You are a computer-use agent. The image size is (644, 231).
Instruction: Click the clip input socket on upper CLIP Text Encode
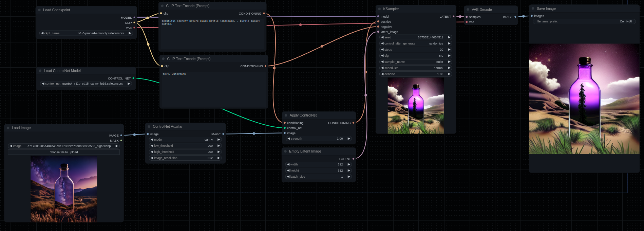point(161,14)
